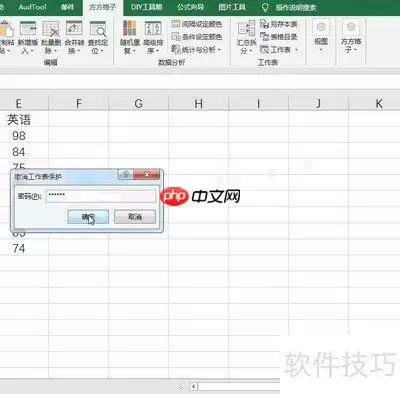
Task: Click the lightbulb 操作说明搜索 search box
Action: coord(289,7)
